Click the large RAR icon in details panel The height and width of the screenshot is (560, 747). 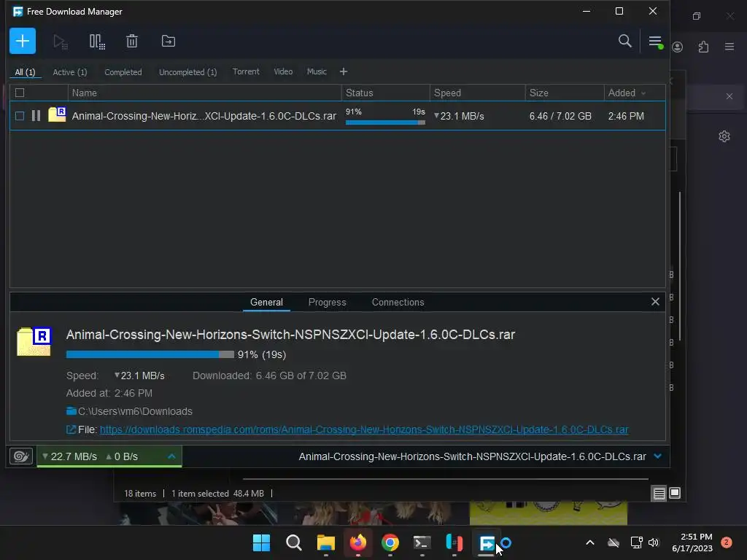tap(34, 341)
